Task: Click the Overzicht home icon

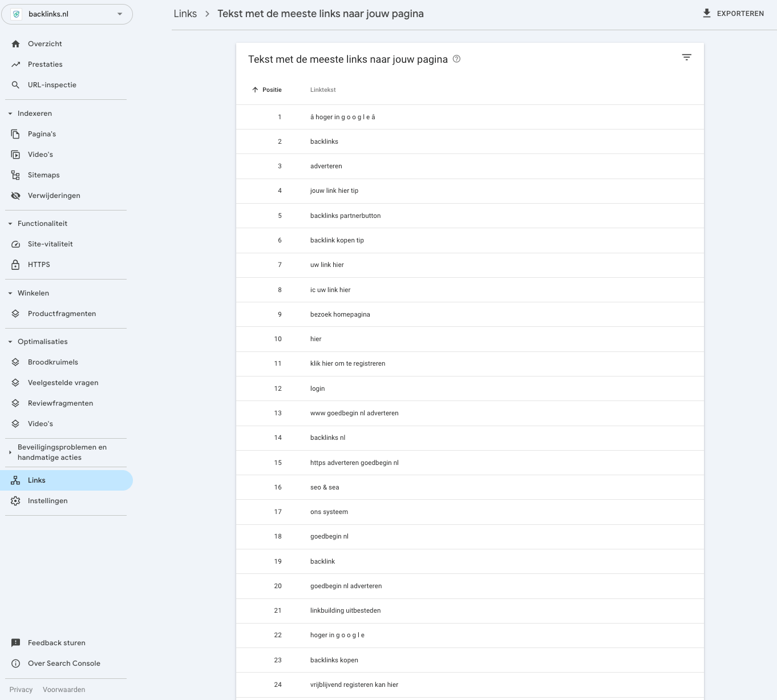Action: pos(15,43)
